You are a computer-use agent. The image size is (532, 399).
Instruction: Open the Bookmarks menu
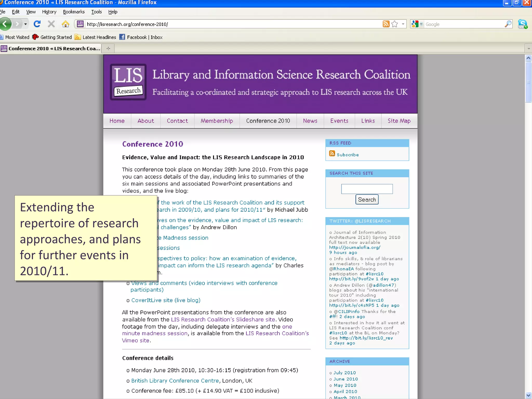[x=74, y=12]
